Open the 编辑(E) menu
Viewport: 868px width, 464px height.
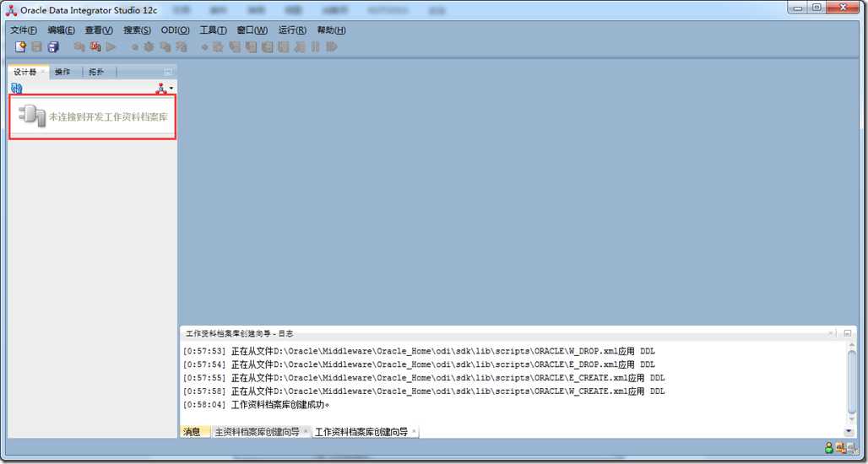pos(62,30)
